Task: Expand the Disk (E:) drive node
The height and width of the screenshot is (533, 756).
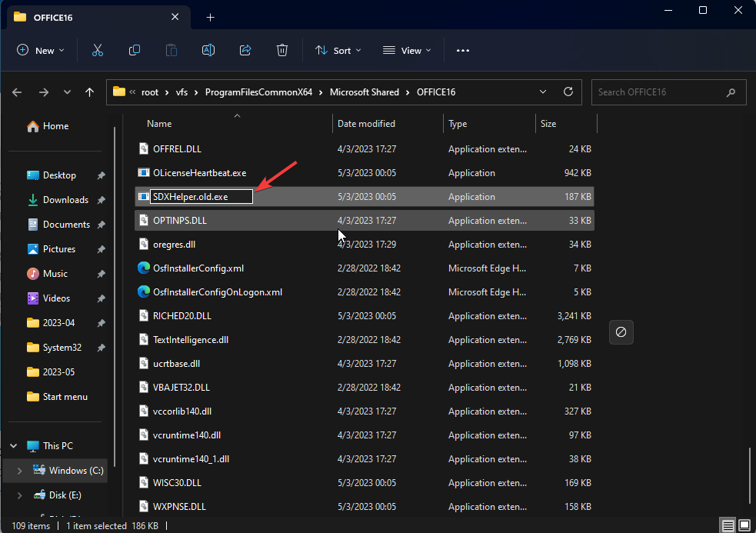Action: (x=19, y=495)
